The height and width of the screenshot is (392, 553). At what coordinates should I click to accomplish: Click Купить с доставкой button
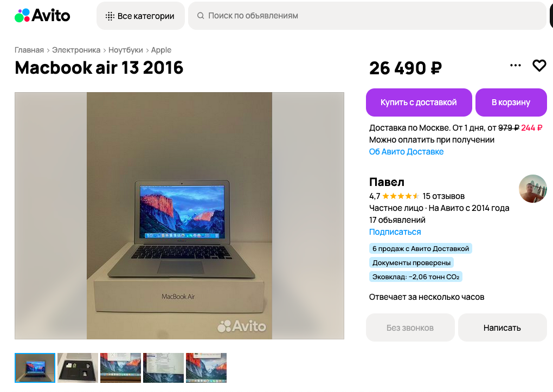click(x=419, y=102)
